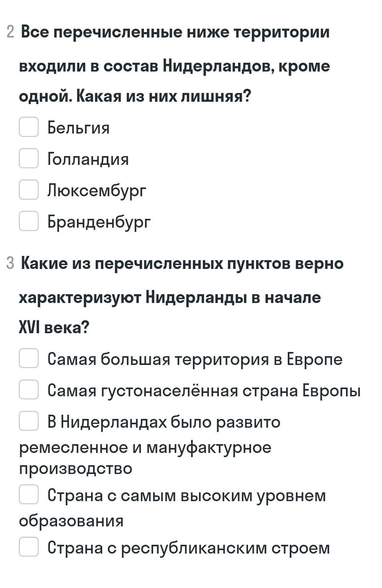Click the text 'Страна с республиканским строем'
Image resolution: width=382 pixels, height=588 pixels.
[x=188, y=547]
